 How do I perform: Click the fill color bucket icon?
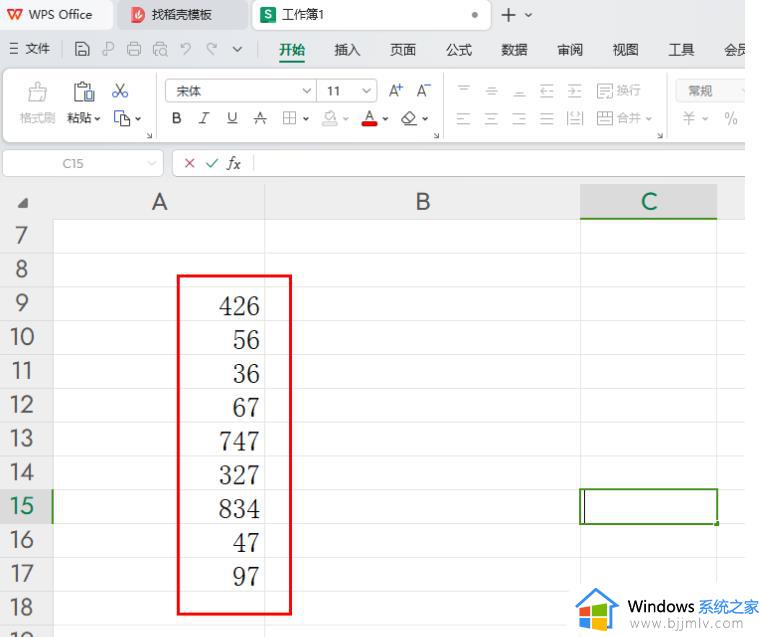[x=330, y=118]
